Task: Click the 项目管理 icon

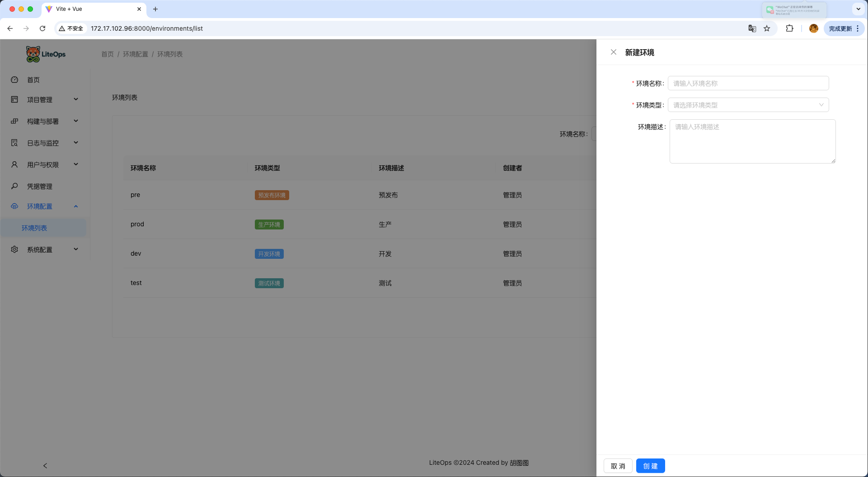Action: pos(14,99)
